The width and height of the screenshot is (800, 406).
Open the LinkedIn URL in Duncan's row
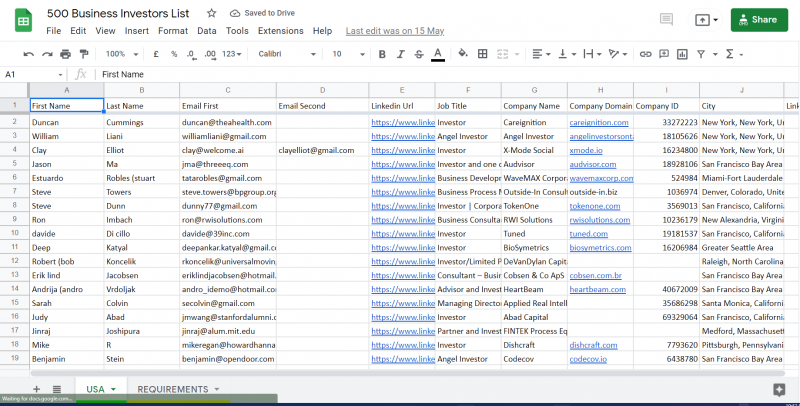coord(403,122)
